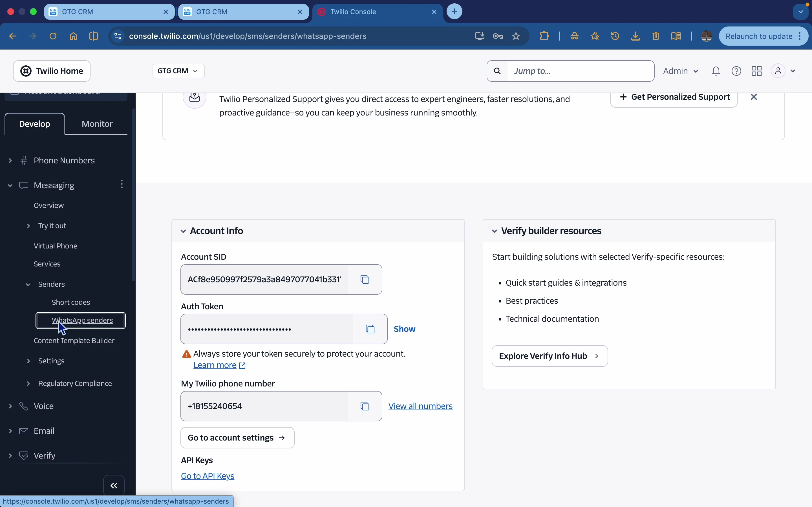Copy the Account SID value
Screen dimensions: 812x507
pos(365,279)
